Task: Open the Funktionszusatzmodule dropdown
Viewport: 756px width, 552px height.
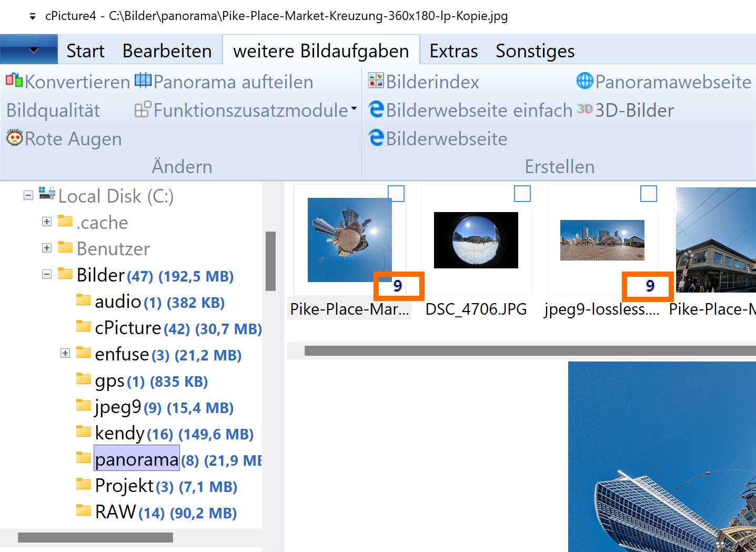Action: (x=354, y=109)
